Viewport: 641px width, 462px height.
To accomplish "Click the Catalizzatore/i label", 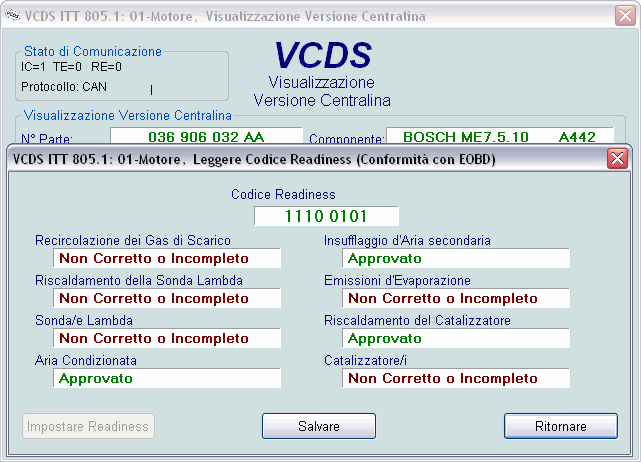I will pos(365,360).
